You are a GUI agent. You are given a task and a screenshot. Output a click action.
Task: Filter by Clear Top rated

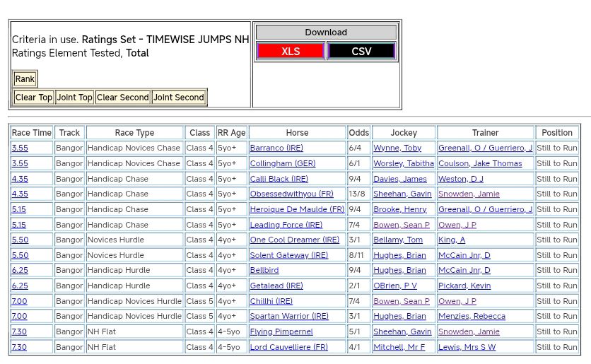click(33, 98)
